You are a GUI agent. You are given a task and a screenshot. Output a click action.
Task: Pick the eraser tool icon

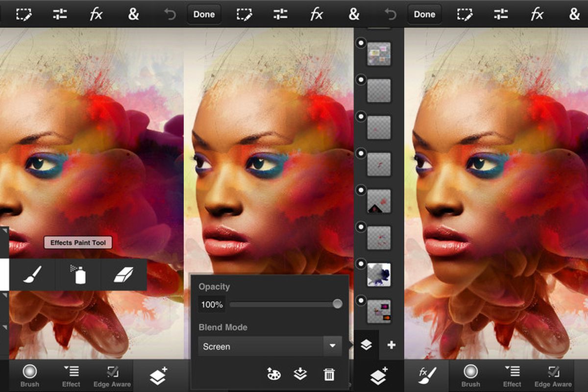(x=123, y=275)
